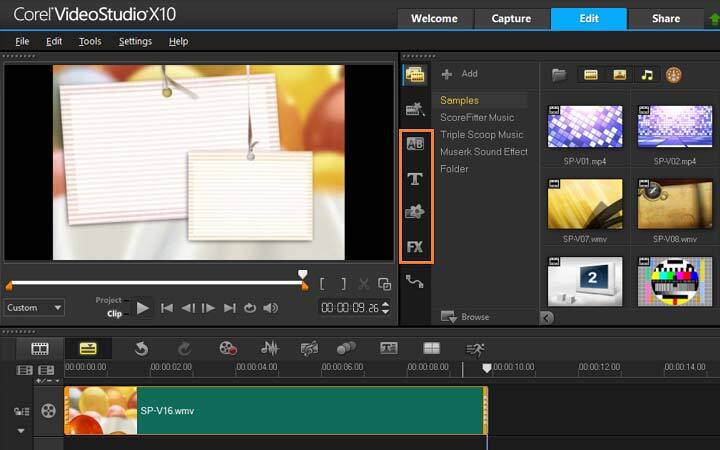720x450 pixels.
Task: Play the preview
Action: (143, 308)
